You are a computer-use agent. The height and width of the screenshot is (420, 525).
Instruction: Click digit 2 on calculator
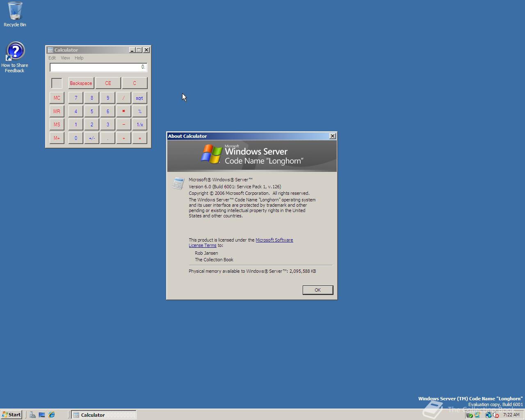(91, 124)
